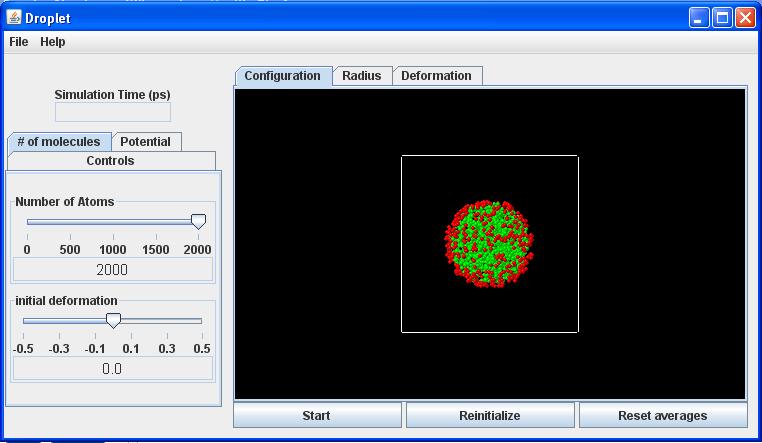762x443 pixels.
Task: Switch to the Deformation tab
Action: click(436, 76)
